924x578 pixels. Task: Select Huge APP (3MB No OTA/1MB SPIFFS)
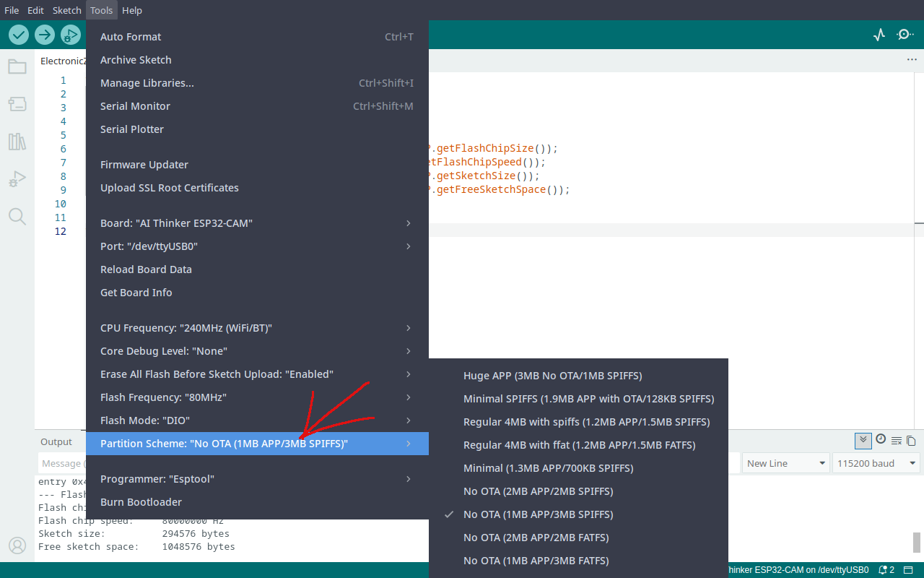578,376
